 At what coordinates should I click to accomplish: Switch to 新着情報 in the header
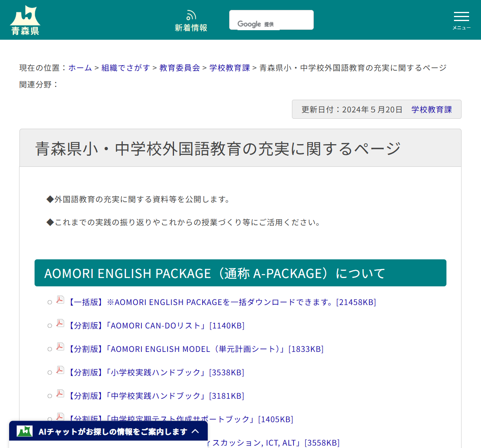(x=191, y=28)
